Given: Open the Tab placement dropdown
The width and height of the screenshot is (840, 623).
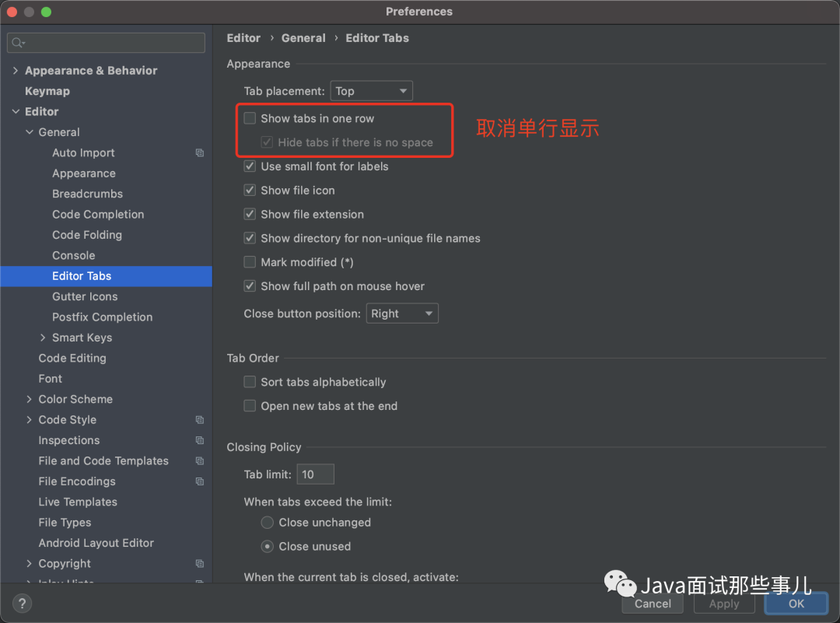Looking at the screenshot, I should click(x=371, y=91).
